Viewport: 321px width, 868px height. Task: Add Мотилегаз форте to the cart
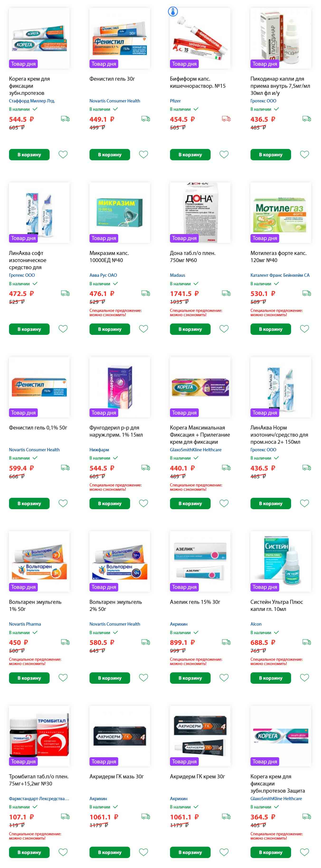coord(271,329)
